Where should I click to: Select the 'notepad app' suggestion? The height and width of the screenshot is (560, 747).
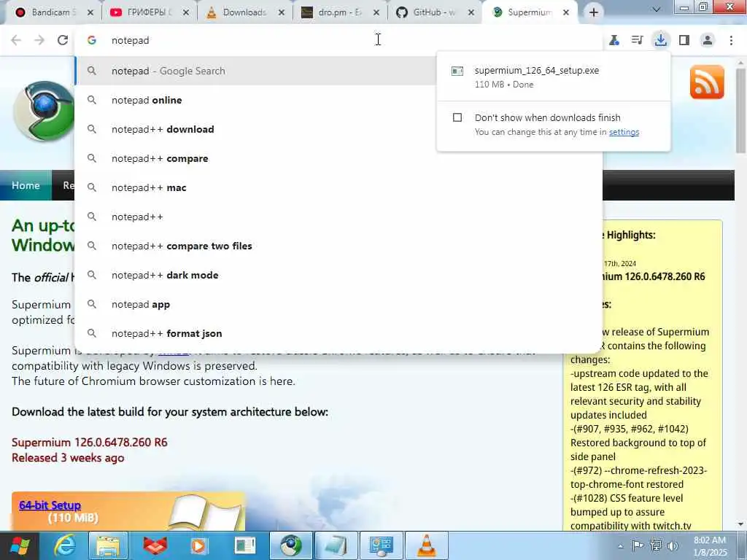click(338, 304)
